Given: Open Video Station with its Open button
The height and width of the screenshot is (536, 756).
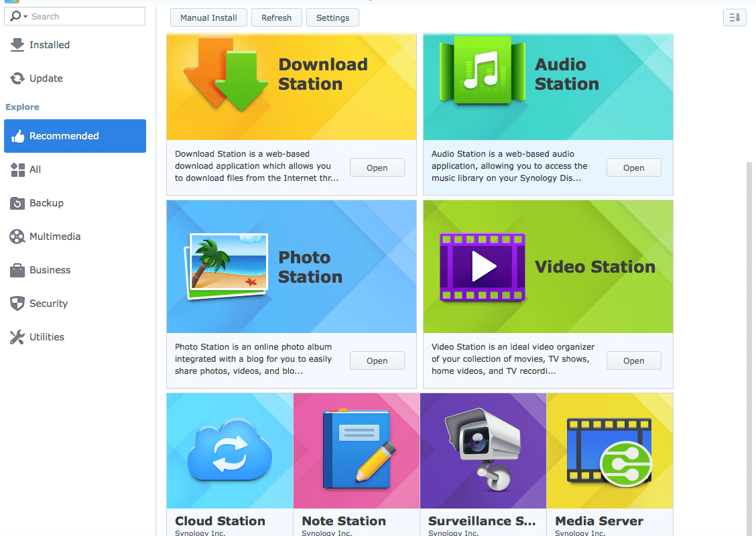Looking at the screenshot, I should pyautogui.click(x=633, y=360).
